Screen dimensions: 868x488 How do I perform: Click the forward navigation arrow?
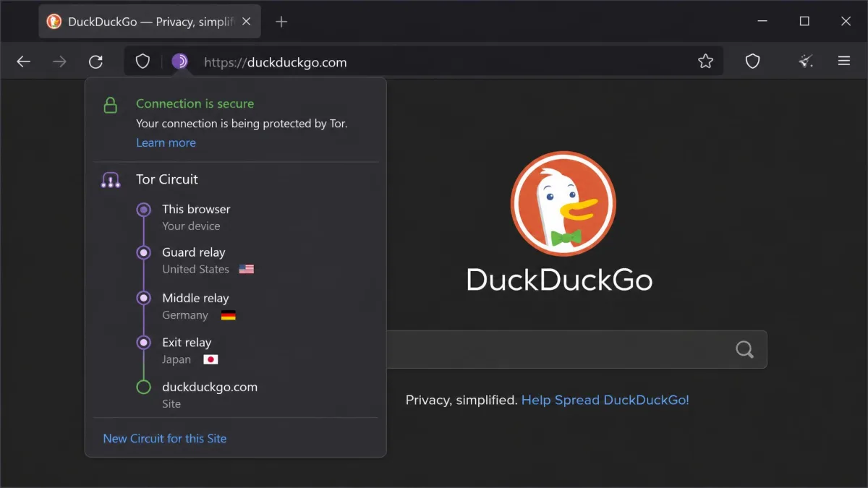(59, 61)
